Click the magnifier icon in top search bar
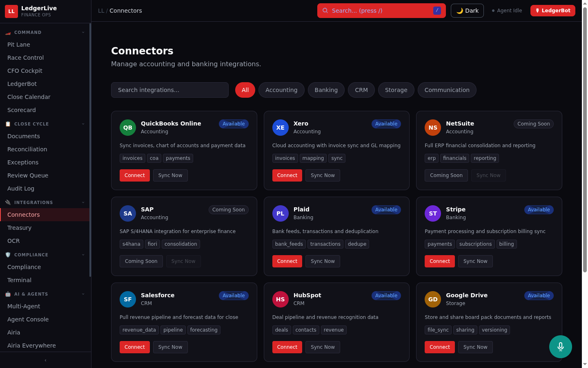This screenshot has width=588, height=368. (325, 11)
